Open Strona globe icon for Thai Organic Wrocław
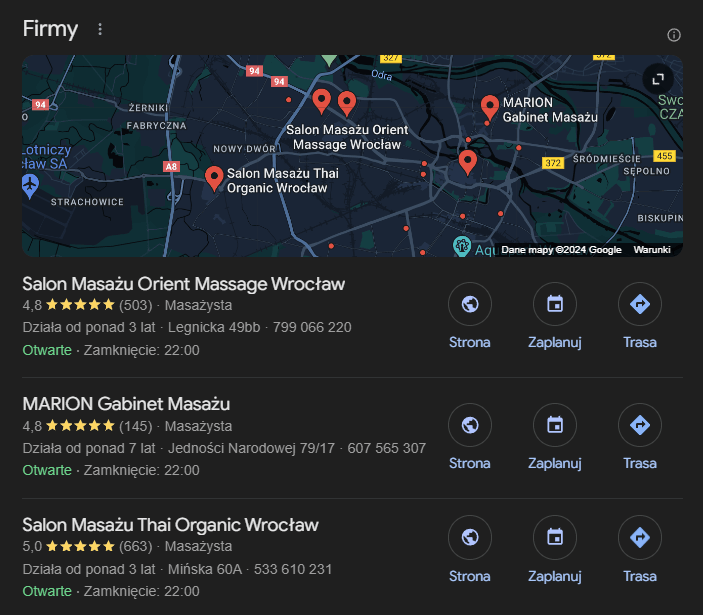This screenshot has height=615, width=703. 469,537
